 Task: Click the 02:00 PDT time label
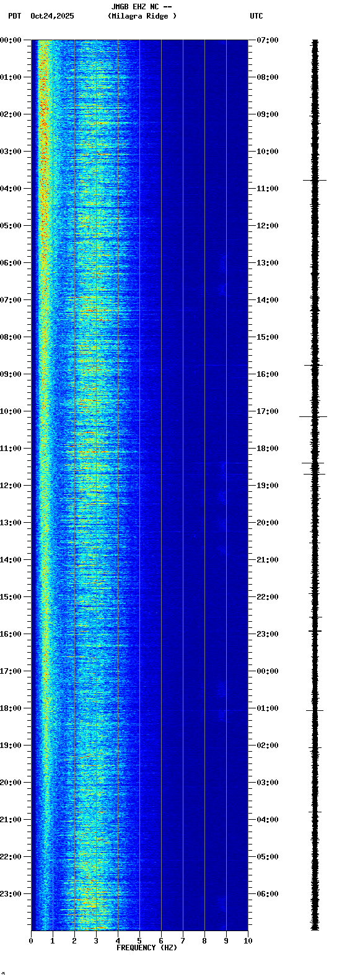(x=11, y=114)
